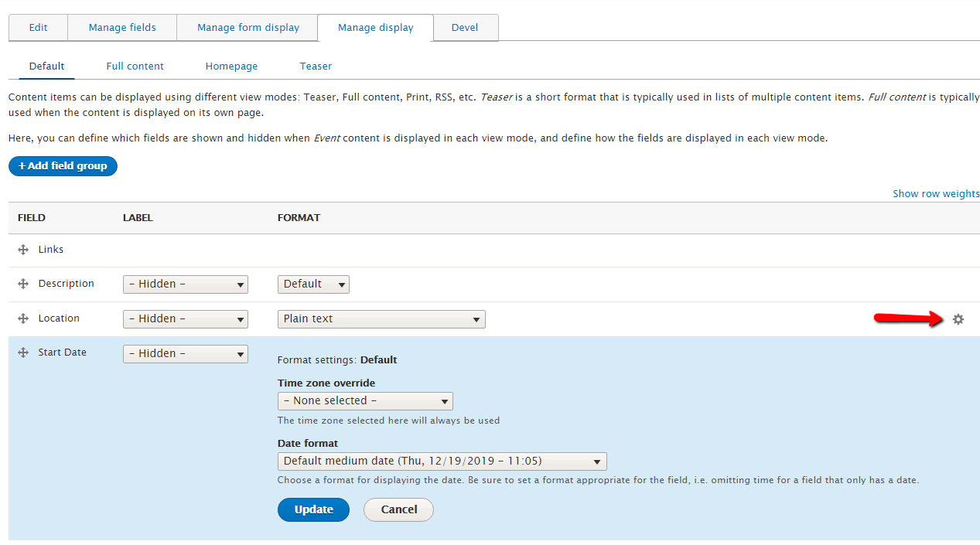Click the drag handle beside Location
This screenshot has width=980, height=545.
point(22,318)
